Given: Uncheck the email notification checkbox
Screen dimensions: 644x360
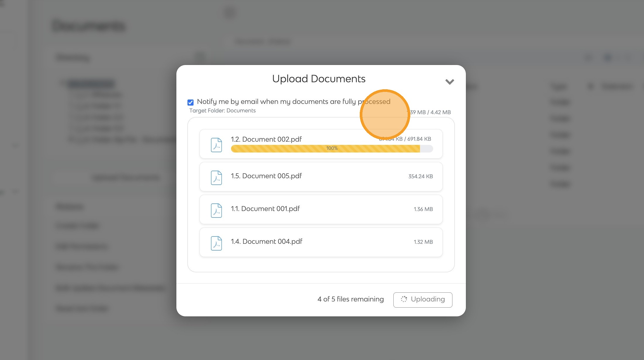Looking at the screenshot, I should tap(190, 102).
